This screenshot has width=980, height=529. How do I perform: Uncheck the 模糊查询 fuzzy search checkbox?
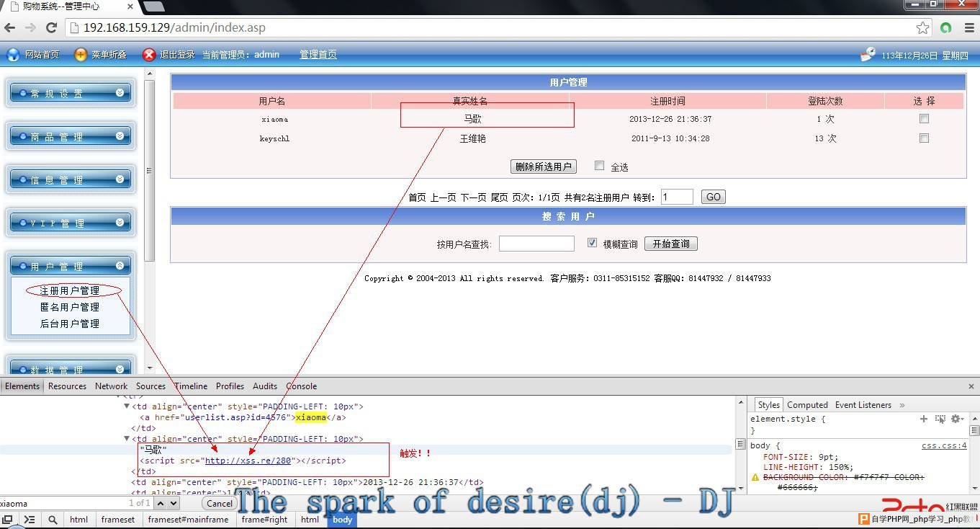tap(592, 243)
